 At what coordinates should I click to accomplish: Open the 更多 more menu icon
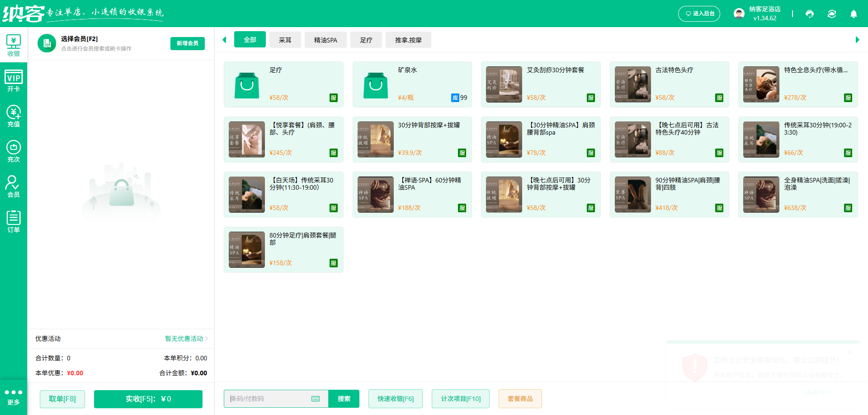pos(14,397)
